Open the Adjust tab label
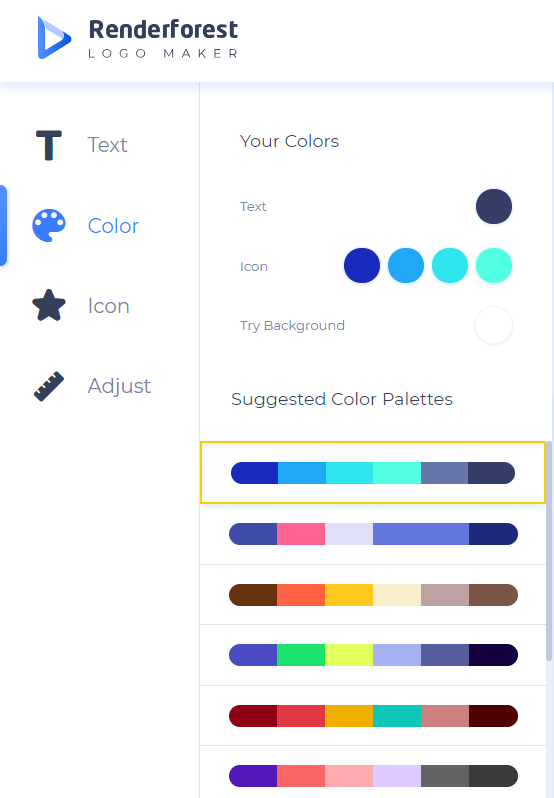This screenshot has width=554, height=798. pyautogui.click(x=119, y=386)
